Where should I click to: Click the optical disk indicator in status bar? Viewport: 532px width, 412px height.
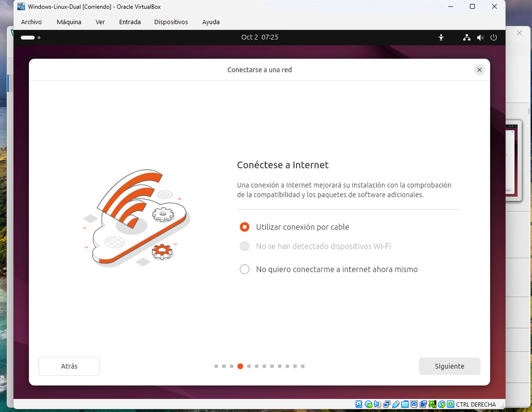click(x=369, y=404)
